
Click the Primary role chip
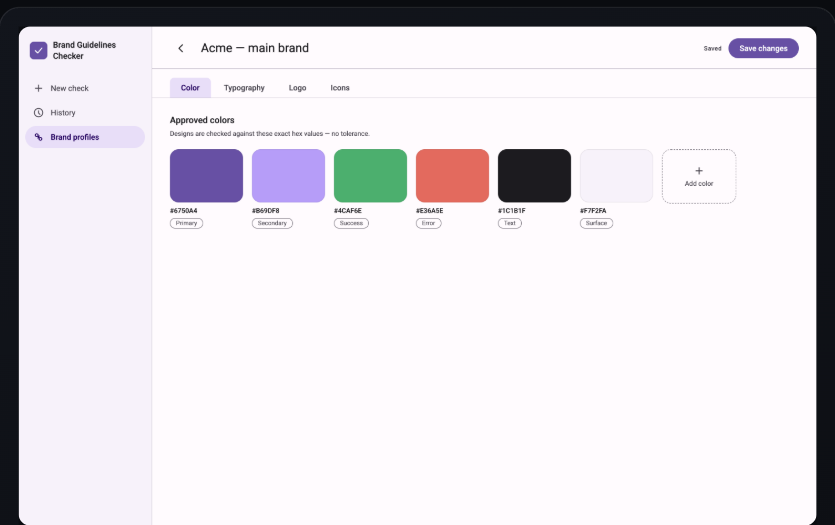[186, 224]
